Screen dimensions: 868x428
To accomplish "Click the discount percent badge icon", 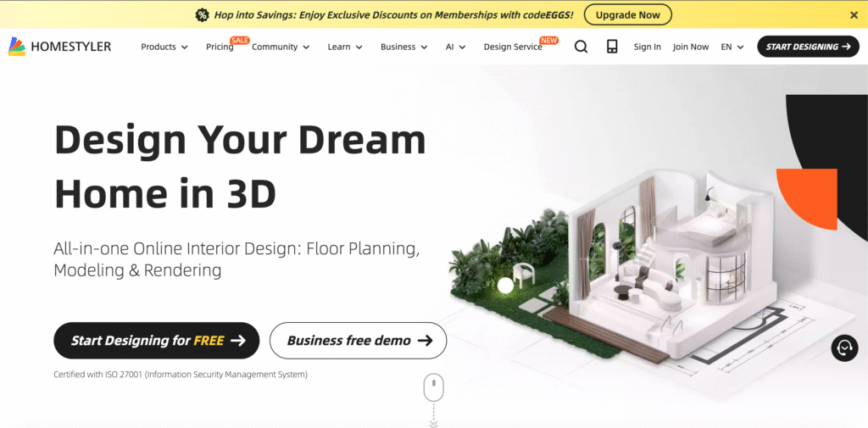I will click(x=202, y=15).
